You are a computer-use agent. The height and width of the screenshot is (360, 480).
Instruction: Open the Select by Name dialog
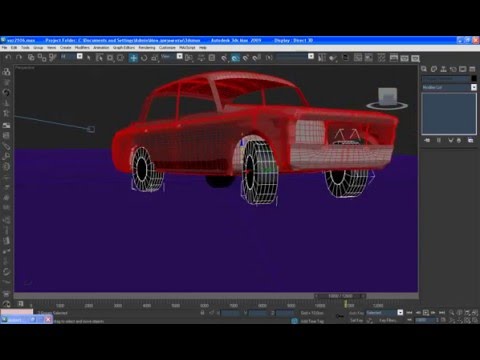pos(99,58)
